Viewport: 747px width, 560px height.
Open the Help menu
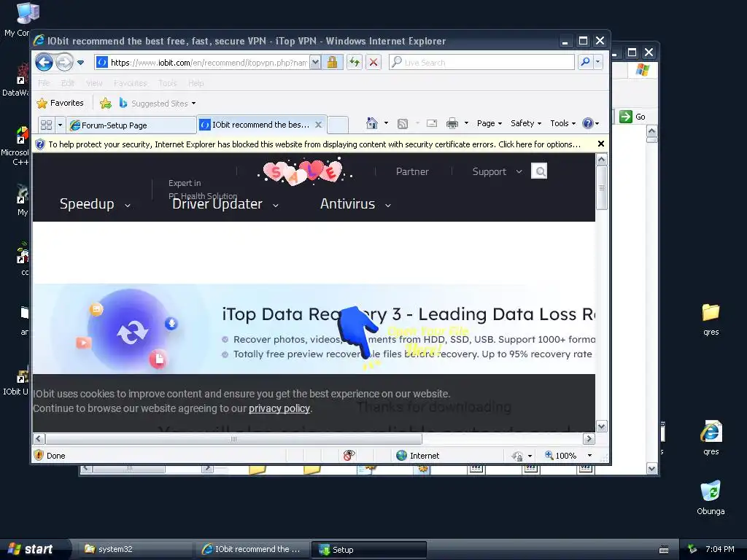[x=196, y=83]
